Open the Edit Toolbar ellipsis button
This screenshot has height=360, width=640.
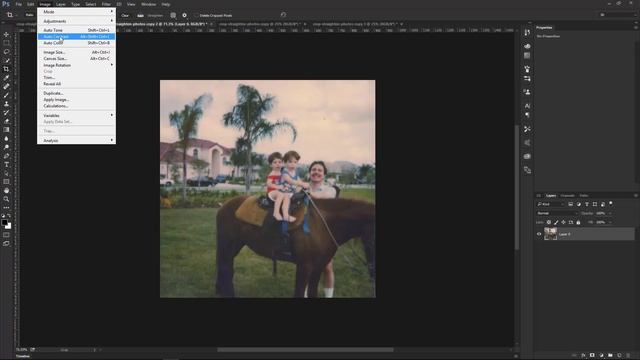point(6,207)
